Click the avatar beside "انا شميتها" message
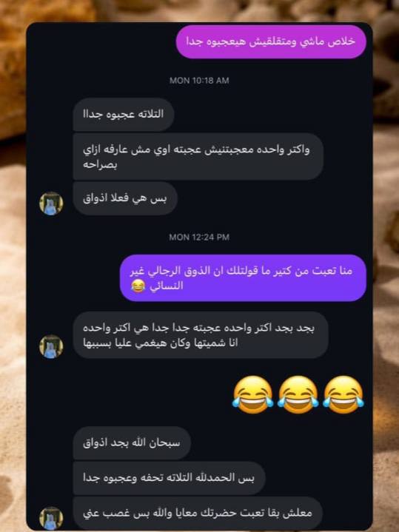Image resolution: width=399 pixels, height=532 pixels. (51, 346)
